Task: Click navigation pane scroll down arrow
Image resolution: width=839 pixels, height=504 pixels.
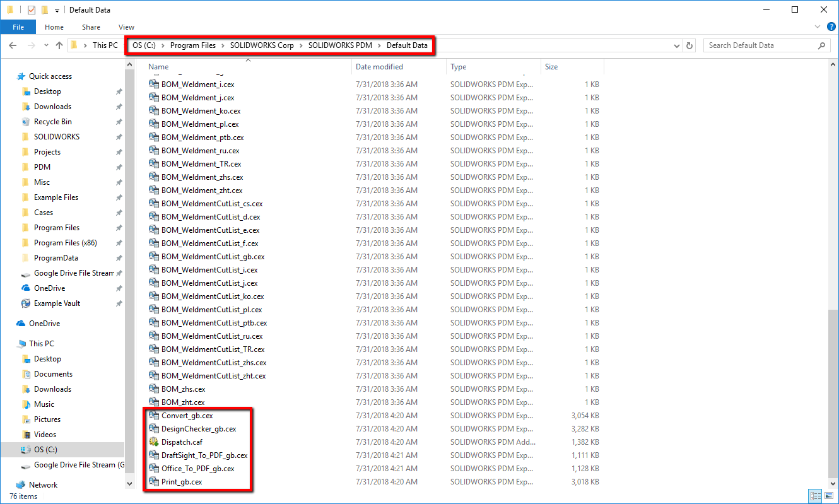Action: 130,484
